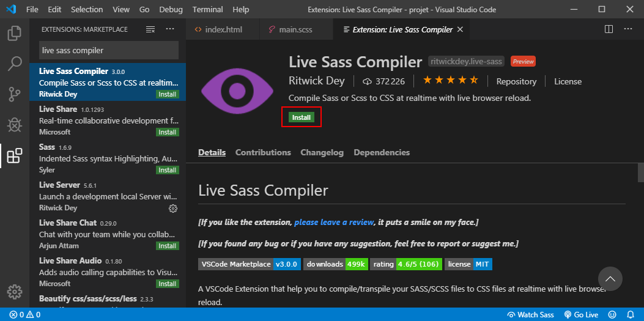
Task: Click the license MIT badge
Action: click(x=468, y=264)
